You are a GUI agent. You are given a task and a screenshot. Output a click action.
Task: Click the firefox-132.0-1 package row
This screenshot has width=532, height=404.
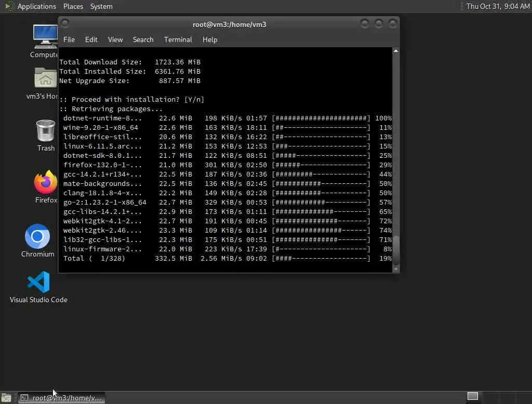(228, 165)
